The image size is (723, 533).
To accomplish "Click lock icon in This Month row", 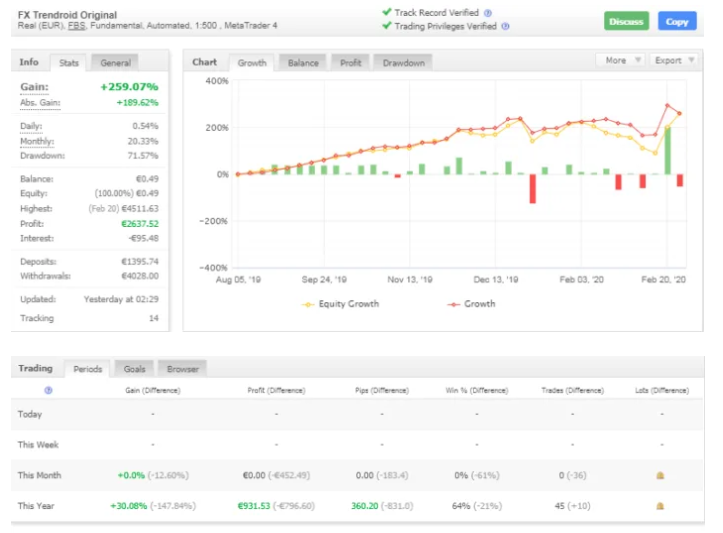I will coord(661,475).
